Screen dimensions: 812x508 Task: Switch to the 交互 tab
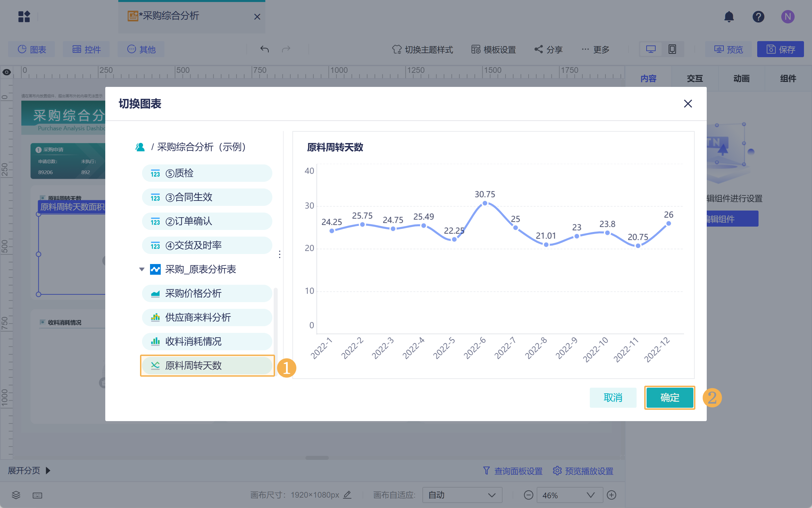(x=694, y=79)
